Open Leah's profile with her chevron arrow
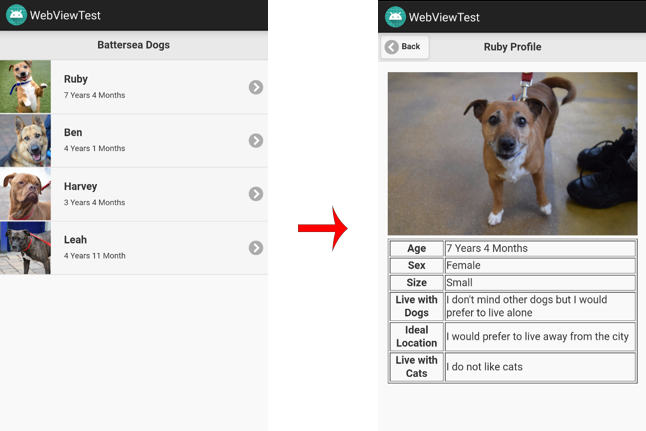This screenshot has width=646, height=431. (256, 248)
